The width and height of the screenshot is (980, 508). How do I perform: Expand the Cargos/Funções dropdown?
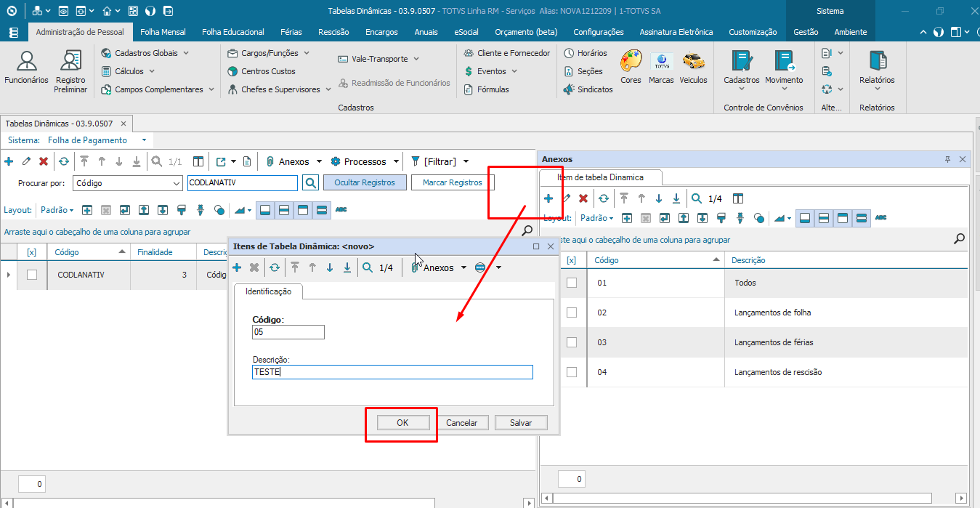pos(306,53)
